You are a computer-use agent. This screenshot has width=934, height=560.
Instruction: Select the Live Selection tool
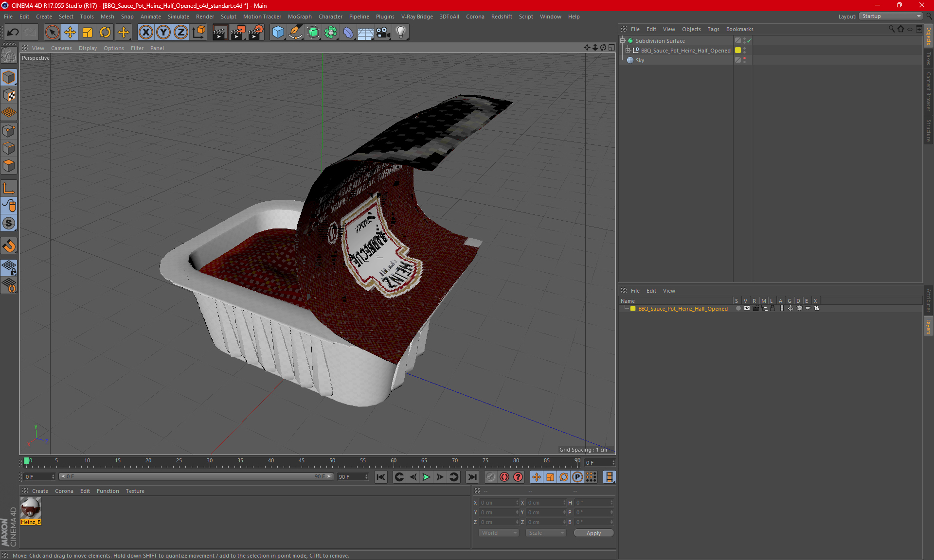(x=52, y=33)
